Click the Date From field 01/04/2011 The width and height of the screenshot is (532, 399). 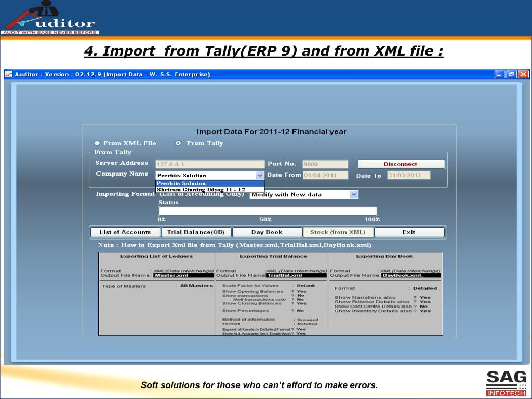[325, 175]
